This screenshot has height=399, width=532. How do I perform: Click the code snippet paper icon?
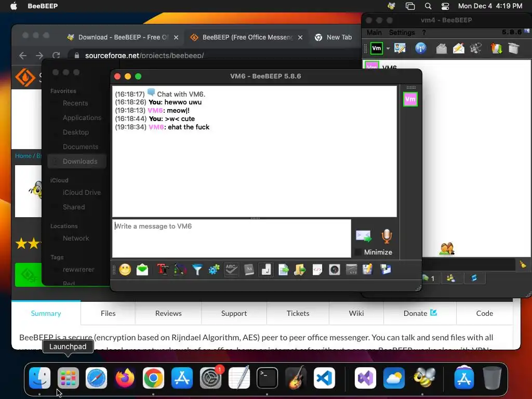tap(317, 270)
